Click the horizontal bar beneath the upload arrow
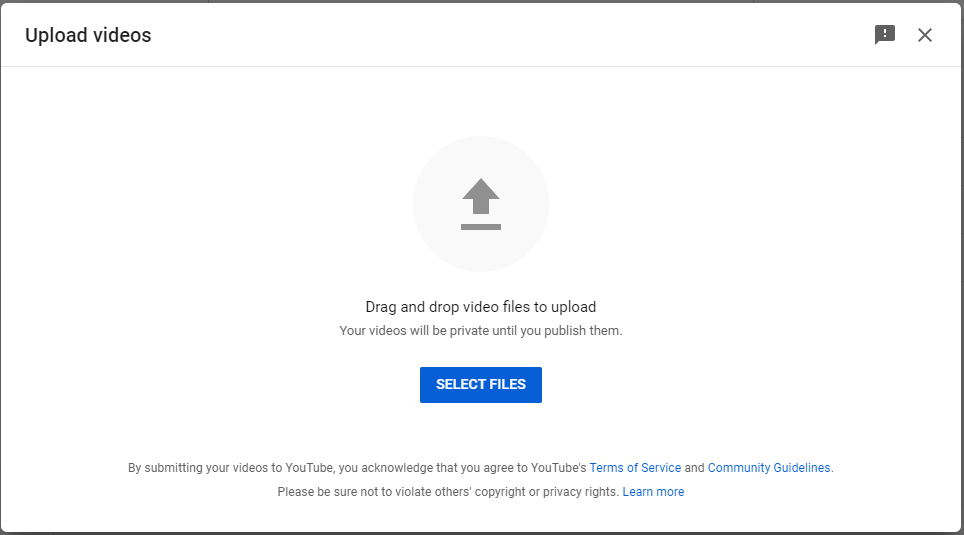 pyautogui.click(x=481, y=227)
